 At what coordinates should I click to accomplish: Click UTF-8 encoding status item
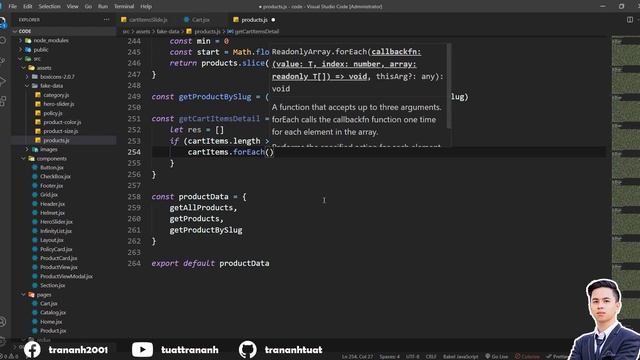(x=413, y=356)
